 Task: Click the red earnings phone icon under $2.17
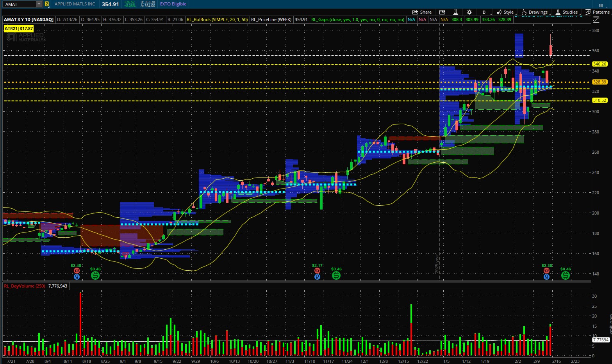[x=317, y=271]
